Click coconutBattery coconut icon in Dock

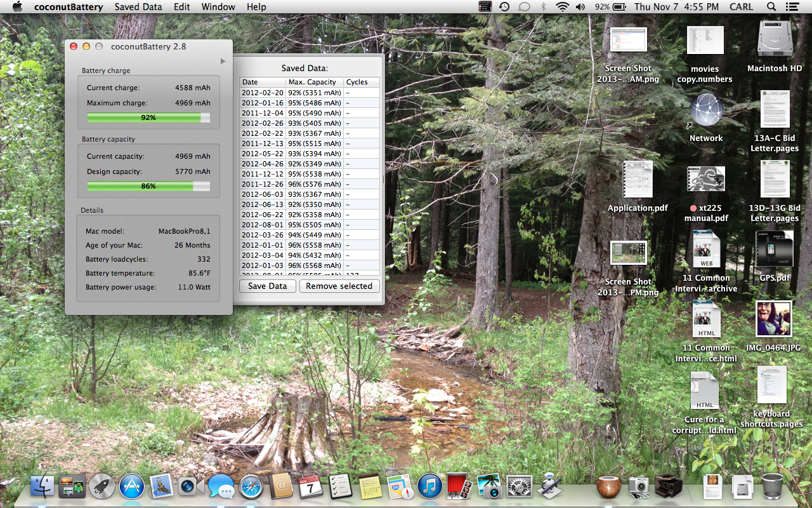click(x=609, y=486)
